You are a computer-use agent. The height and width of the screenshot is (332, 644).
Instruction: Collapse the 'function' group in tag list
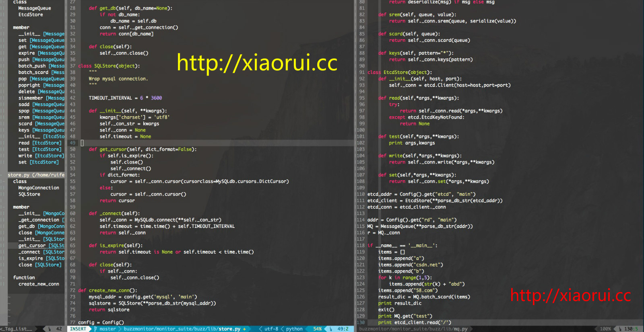(24, 278)
